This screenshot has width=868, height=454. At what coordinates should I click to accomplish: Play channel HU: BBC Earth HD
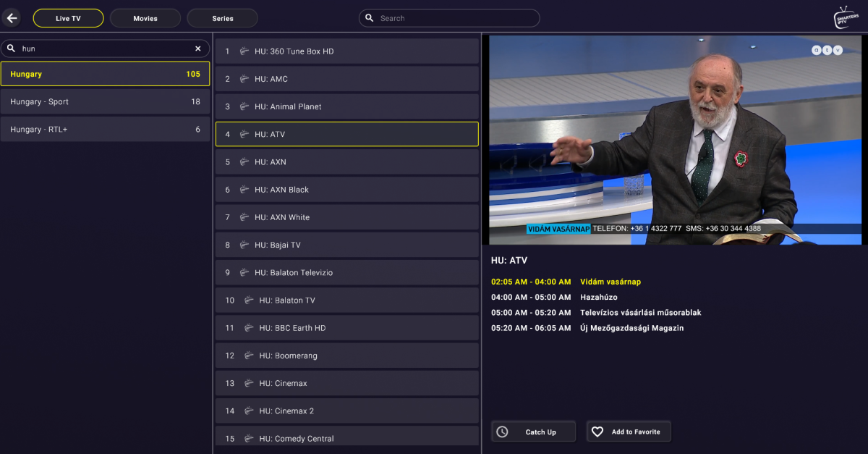pyautogui.click(x=347, y=328)
